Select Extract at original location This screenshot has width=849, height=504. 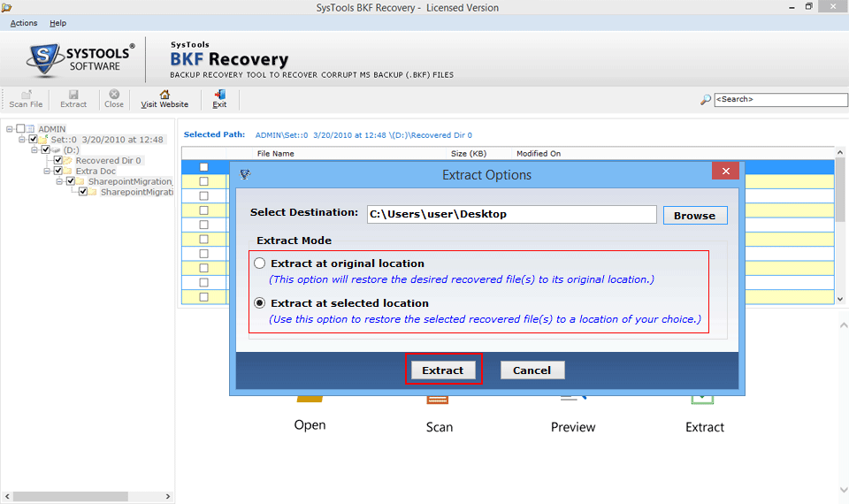[x=260, y=263]
